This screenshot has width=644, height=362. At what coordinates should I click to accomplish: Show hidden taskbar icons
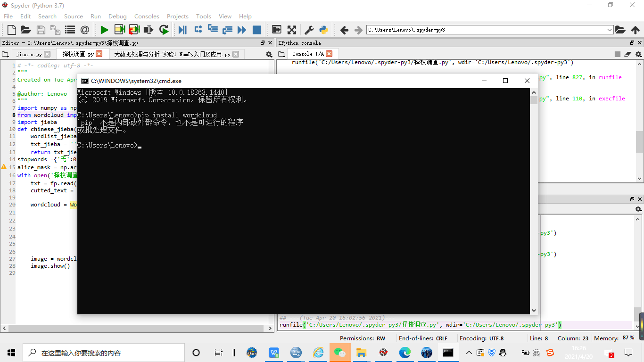point(469,352)
